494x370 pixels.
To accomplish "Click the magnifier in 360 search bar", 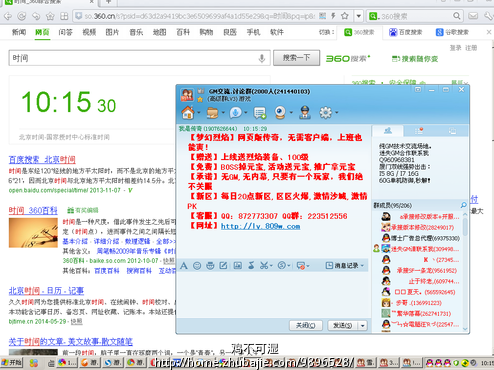I will [x=456, y=16].
